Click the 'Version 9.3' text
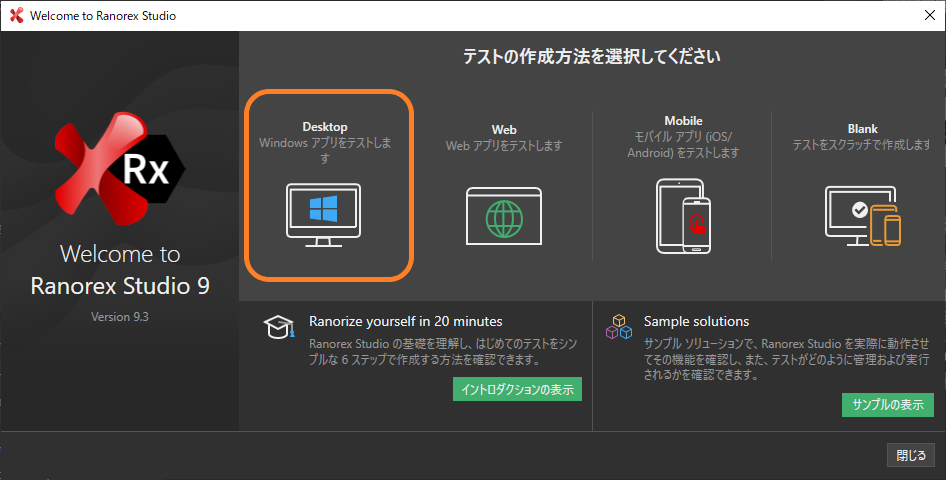 pyautogui.click(x=119, y=317)
